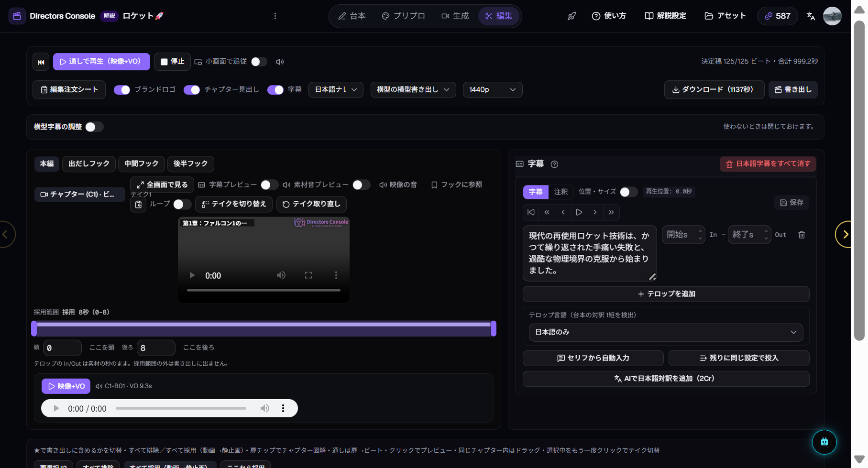Click the video preview progress bar
This screenshot has height=468, width=868.
(x=264, y=290)
